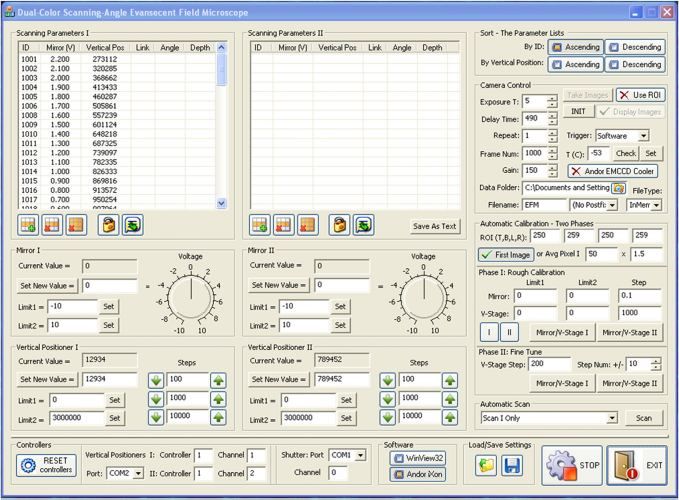Browse for data folder with the folder icon

(619, 188)
